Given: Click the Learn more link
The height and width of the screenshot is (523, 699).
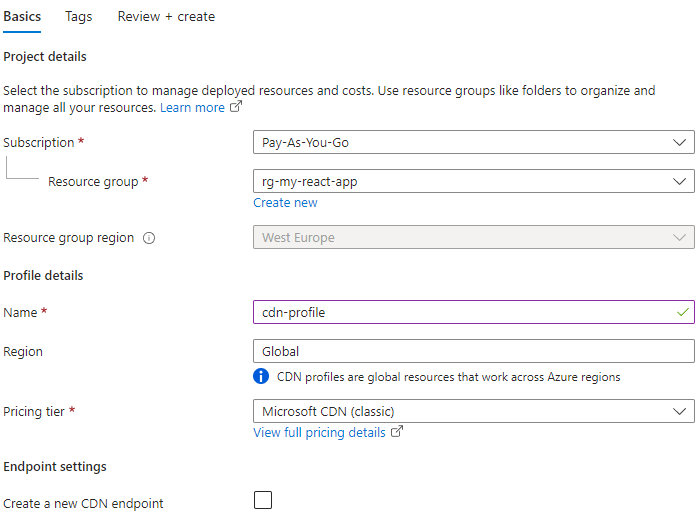Looking at the screenshot, I should tap(192, 108).
